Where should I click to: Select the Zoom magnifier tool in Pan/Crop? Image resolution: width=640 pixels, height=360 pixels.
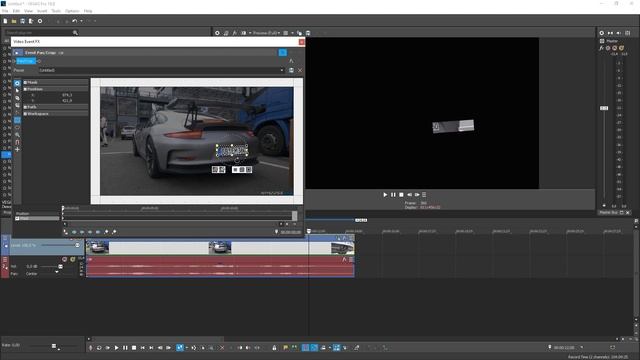click(17, 135)
